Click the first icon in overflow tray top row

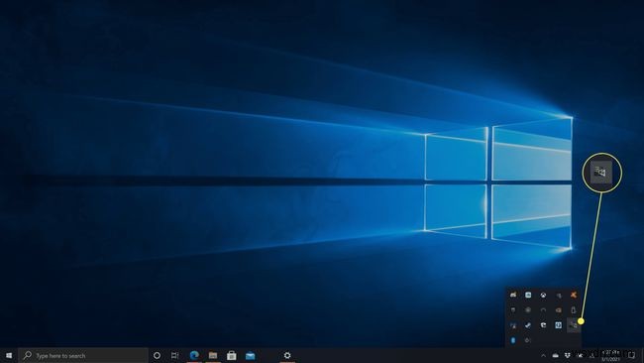[513, 295]
